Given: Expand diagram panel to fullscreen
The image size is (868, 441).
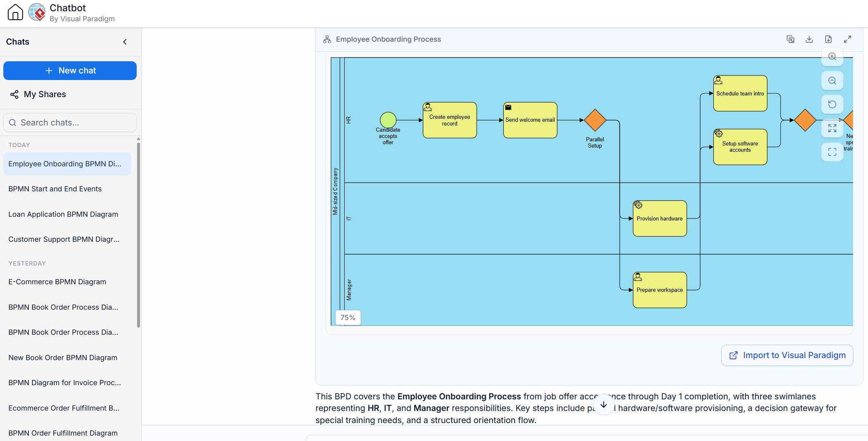Looking at the screenshot, I should [848, 39].
